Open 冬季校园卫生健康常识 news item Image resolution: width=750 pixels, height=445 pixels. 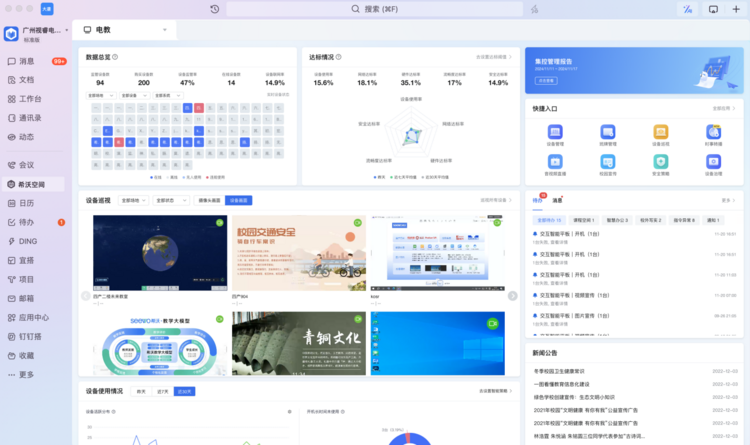tap(559, 371)
